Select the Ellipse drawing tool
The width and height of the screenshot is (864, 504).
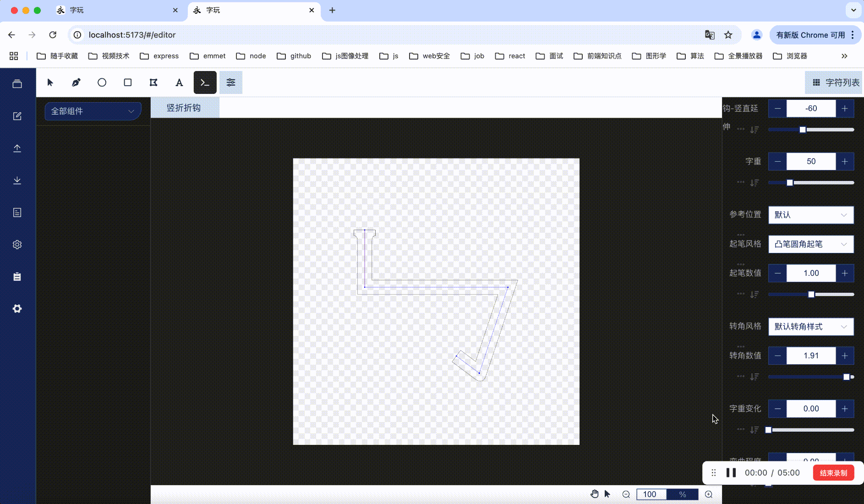(x=102, y=82)
